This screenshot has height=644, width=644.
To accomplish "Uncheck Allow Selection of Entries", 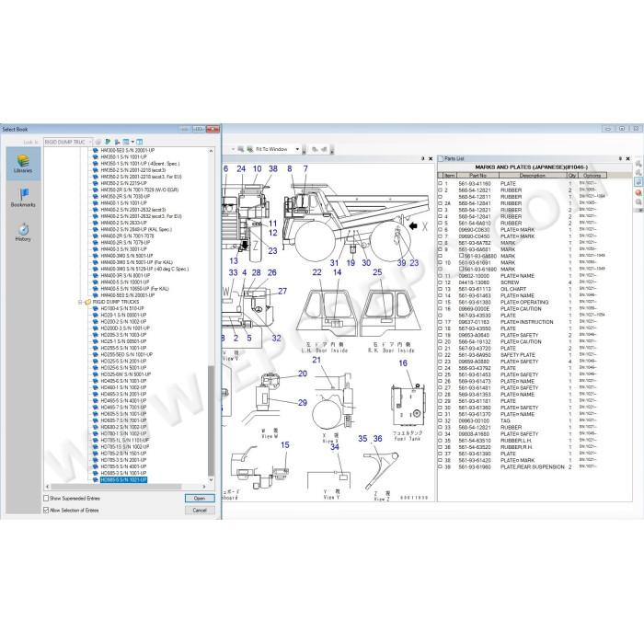I will 46,510.
